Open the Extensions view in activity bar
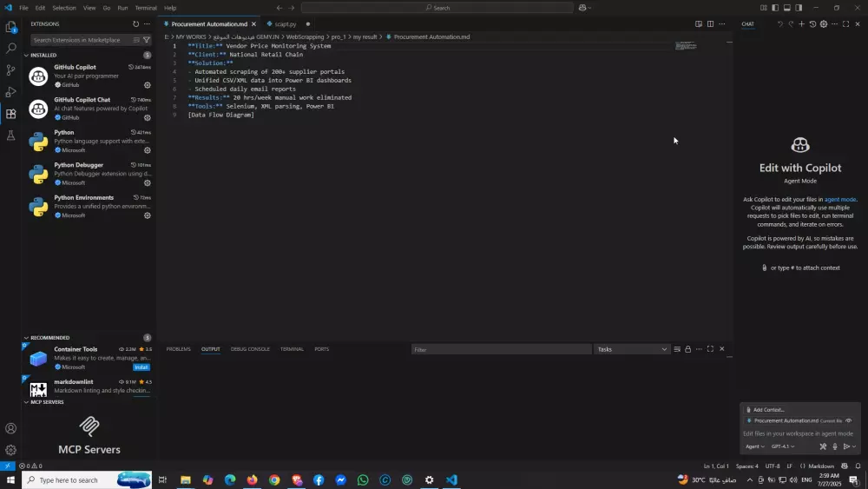This screenshot has height=489, width=868. pyautogui.click(x=10, y=114)
